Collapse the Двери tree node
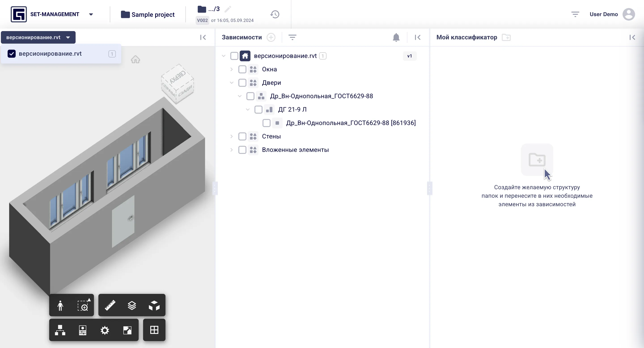644x348 pixels. 231,83
